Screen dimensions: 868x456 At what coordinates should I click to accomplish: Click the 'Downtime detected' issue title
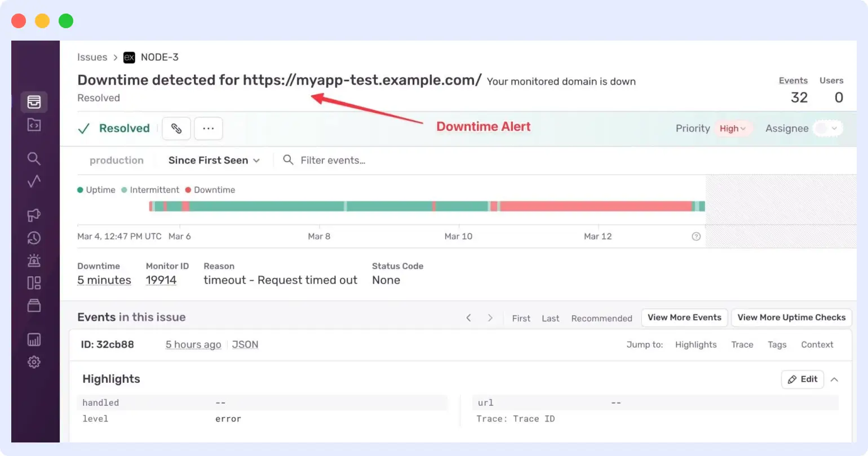tap(279, 80)
